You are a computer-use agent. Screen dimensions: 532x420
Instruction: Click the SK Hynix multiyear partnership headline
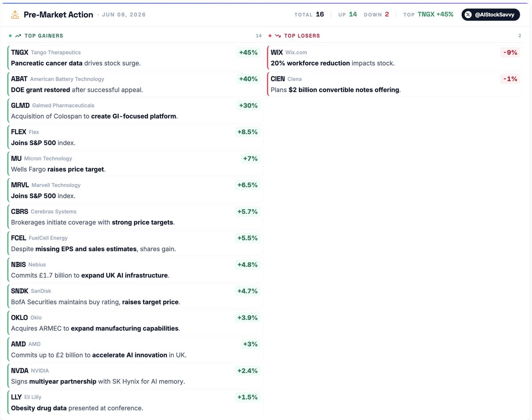click(98, 381)
